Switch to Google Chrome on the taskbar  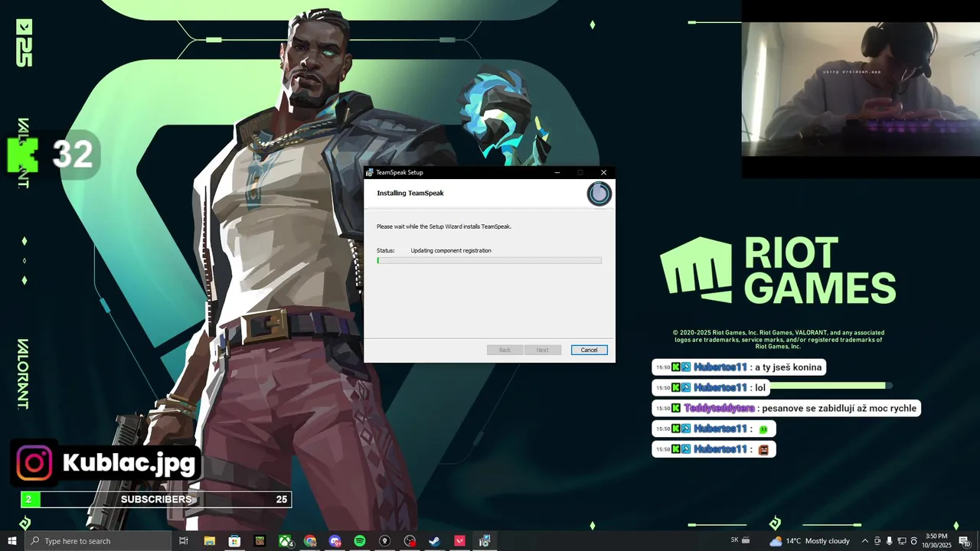(x=310, y=541)
